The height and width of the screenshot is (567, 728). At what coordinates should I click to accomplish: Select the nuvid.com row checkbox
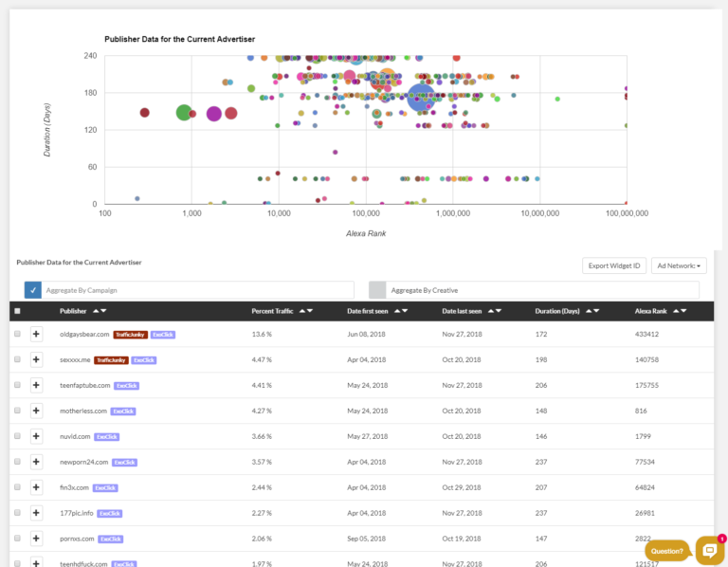[x=17, y=436]
